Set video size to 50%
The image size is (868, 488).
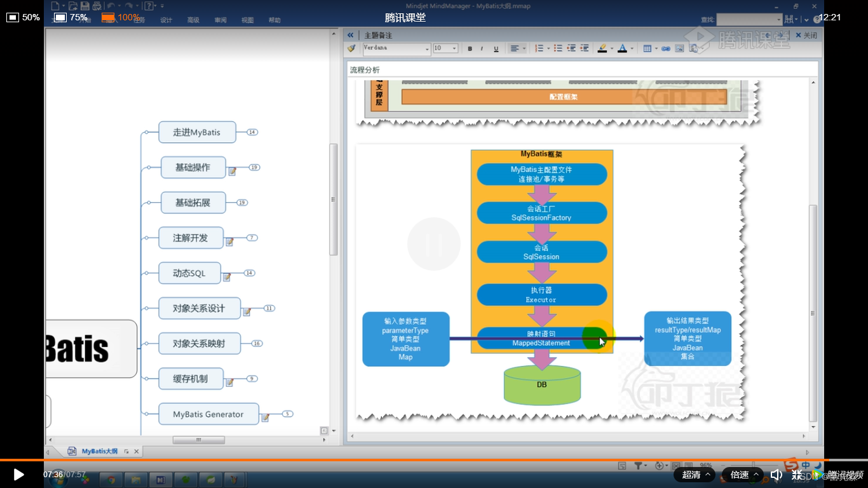click(23, 17)
